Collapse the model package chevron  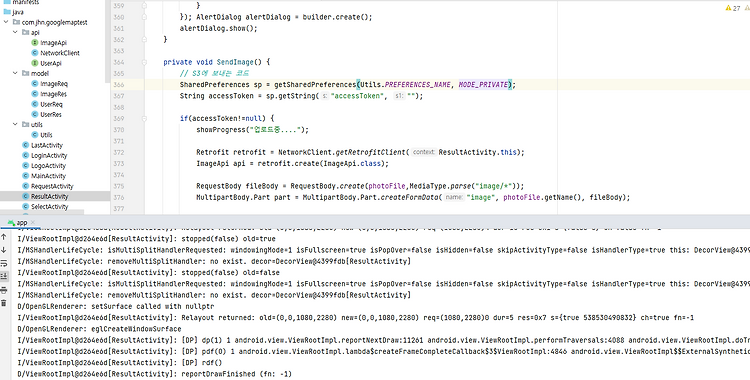(15, 73)
